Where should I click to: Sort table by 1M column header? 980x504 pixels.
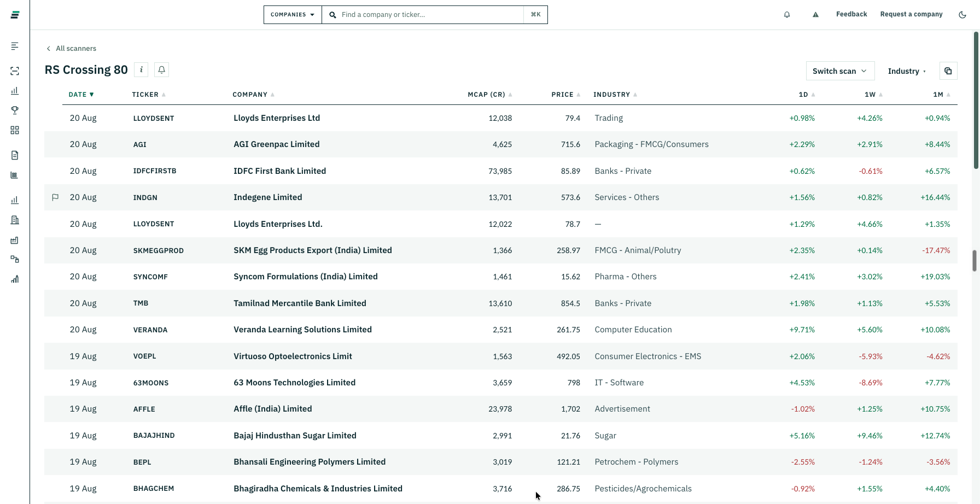pos(942,95)
